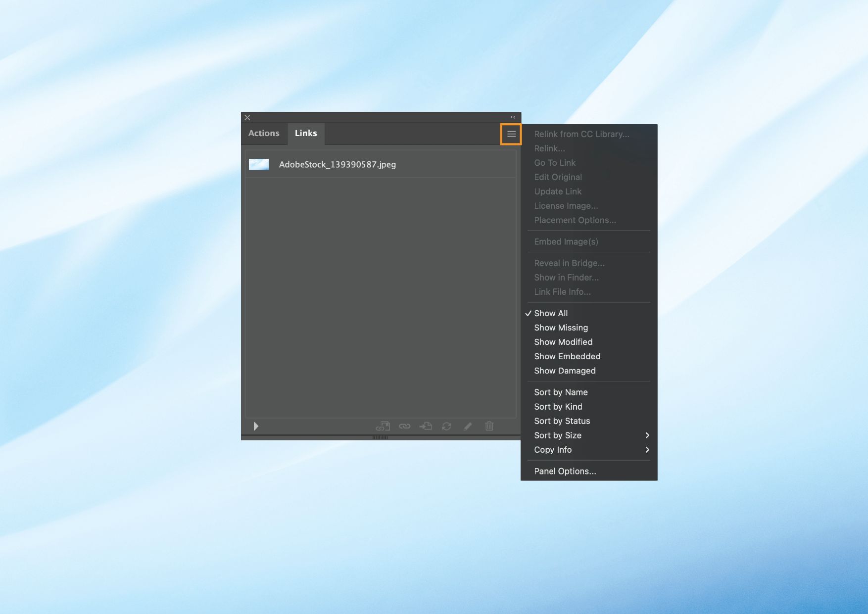Select Show Modified filter option
Screen dimensions: 868x614
589,342
